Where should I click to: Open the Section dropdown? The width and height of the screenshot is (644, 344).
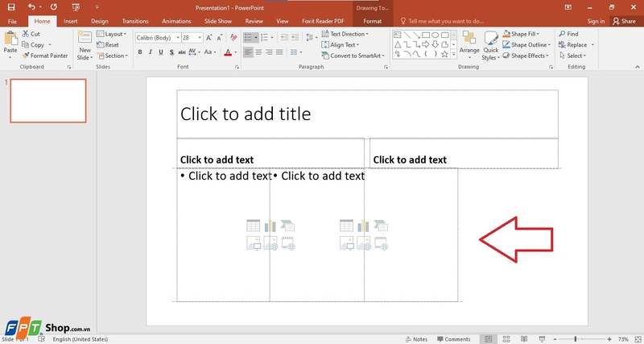pos(113,56)
